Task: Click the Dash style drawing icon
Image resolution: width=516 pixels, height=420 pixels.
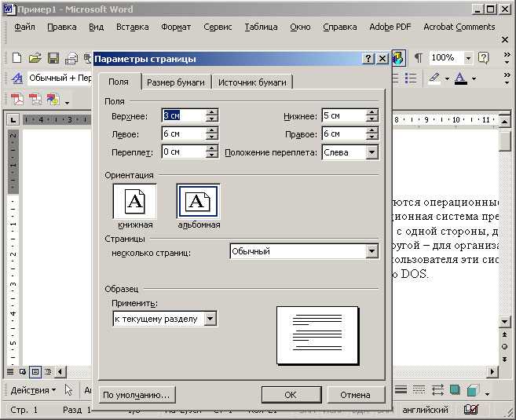Action: point(419,389)
